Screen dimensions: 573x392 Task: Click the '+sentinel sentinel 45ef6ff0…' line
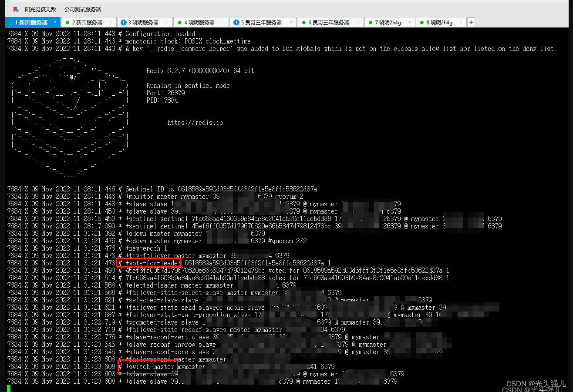[254, 226]
